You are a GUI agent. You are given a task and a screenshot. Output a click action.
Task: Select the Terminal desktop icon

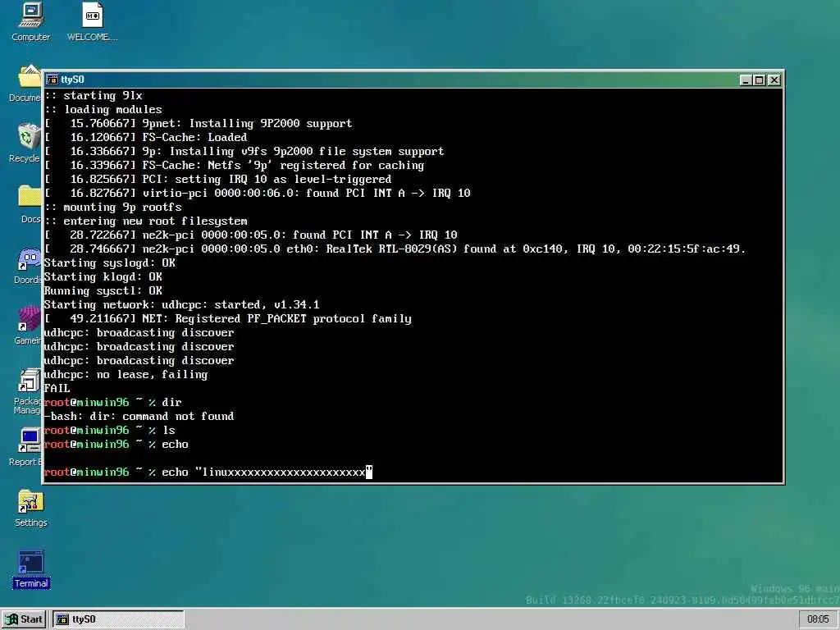(31, 569)
